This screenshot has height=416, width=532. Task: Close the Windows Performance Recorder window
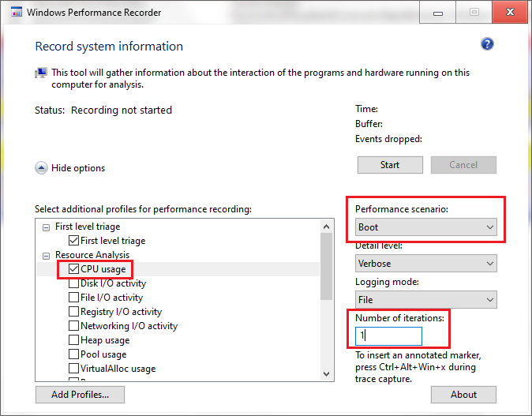pyautogui.click(x=510, y=12)
